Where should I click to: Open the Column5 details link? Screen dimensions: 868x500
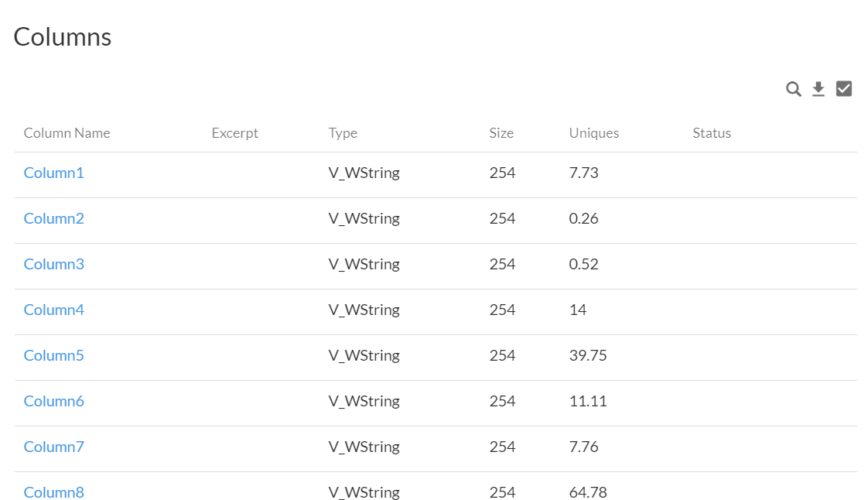53,355
